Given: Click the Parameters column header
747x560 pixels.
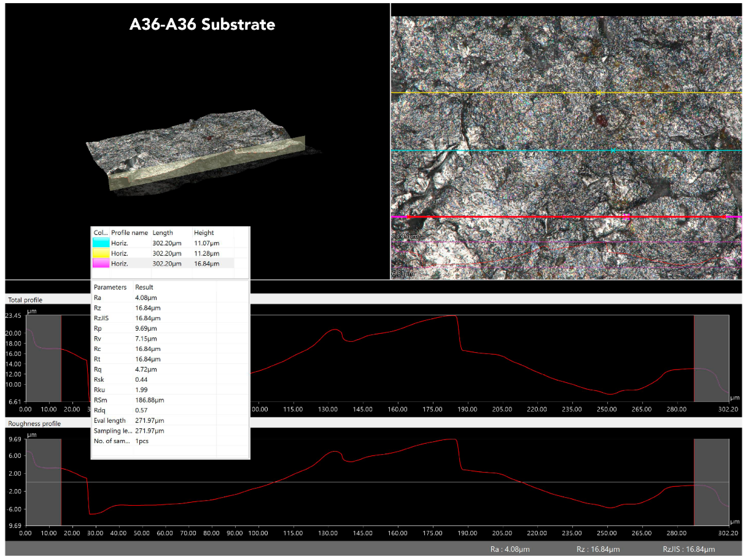Looking at the screenshot, I should (110, 287).
